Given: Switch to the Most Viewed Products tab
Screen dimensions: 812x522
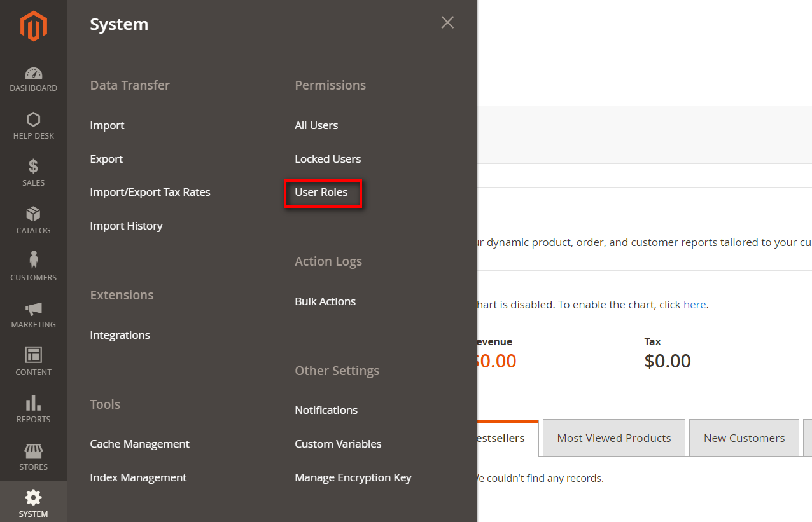Looking at the screenshot, I should click(x=613, y=438).
